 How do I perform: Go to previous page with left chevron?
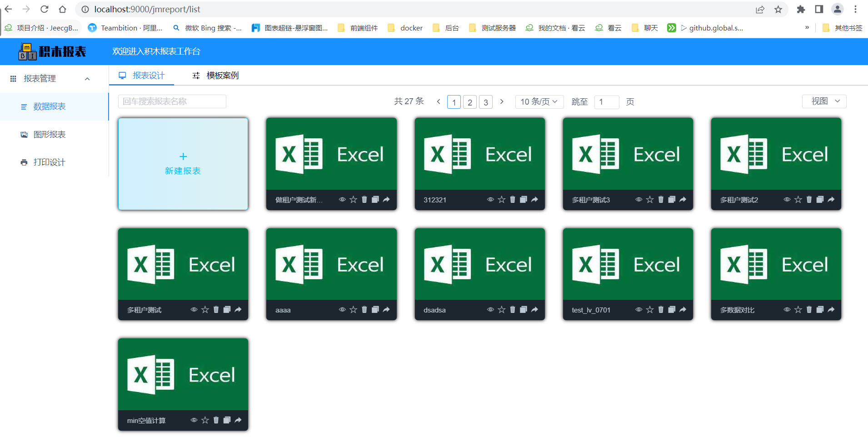pos(439,101)
